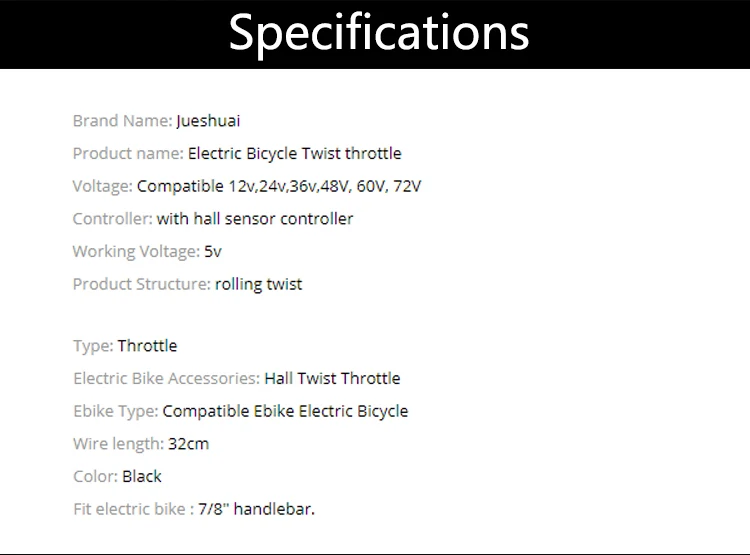The image size is (750, 555).
Task: Click the Hall Twist Throttle accessory value
Action: point(332,378)
